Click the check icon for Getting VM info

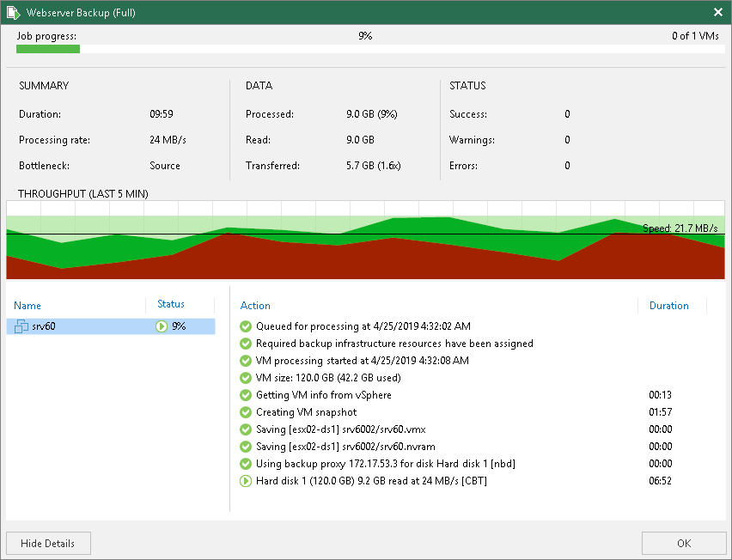pyautogui.click(x=246, y=395)
